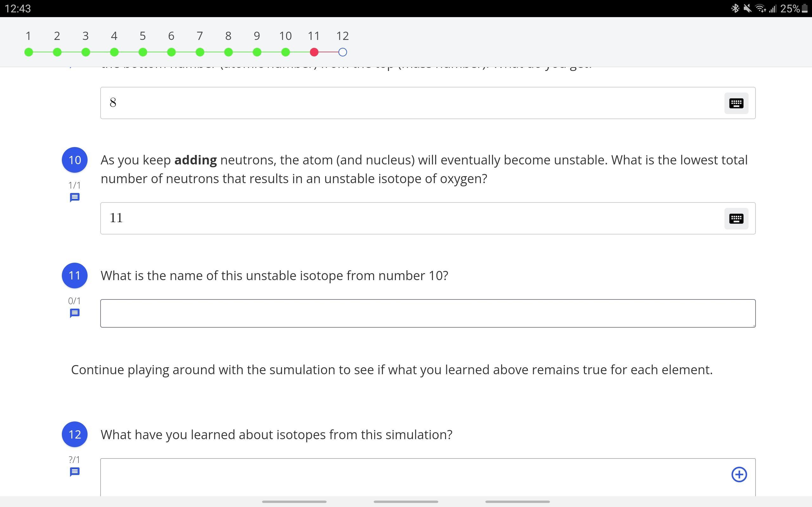Open math keyboard for question 10 answer
Image resolution: width=812 pixels, height=507 pixels.
click(x=736, y=219)
